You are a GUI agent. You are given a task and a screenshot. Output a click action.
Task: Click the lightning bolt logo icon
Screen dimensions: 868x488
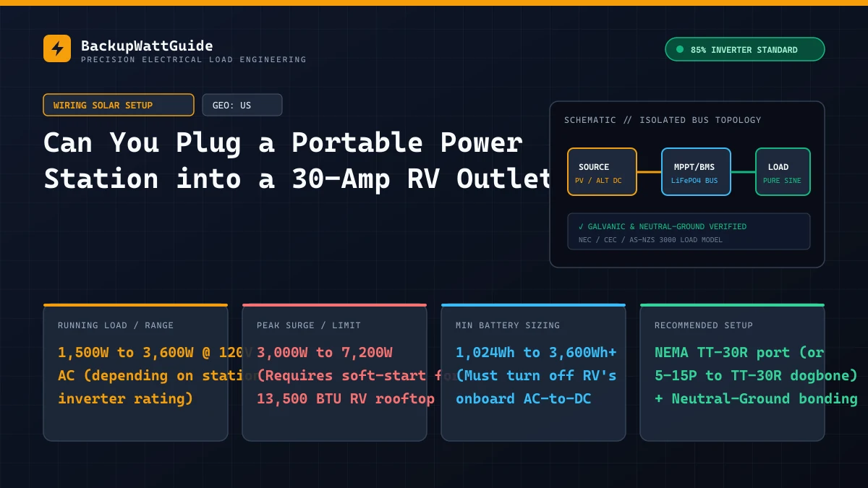tap(57, 48)
